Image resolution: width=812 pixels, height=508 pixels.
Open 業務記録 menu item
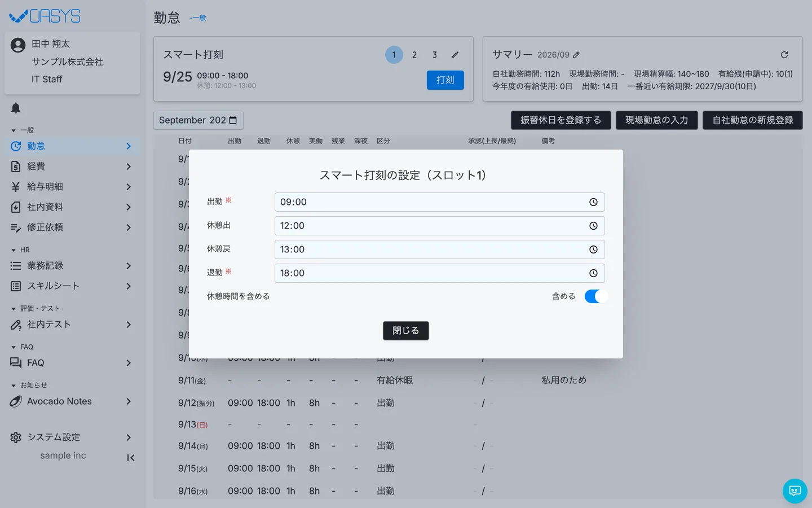[72, 266]
